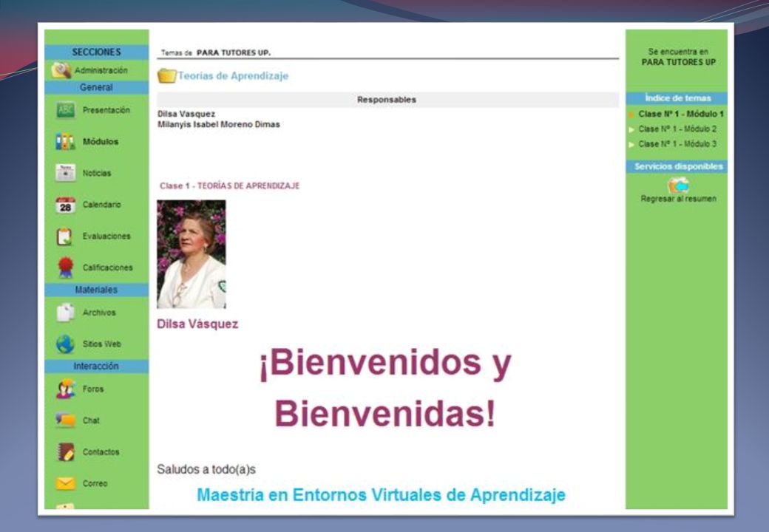The image size is (769, 532).
Task: Select Calificaciones in the sidebar
Action: [x=107, y=267]
